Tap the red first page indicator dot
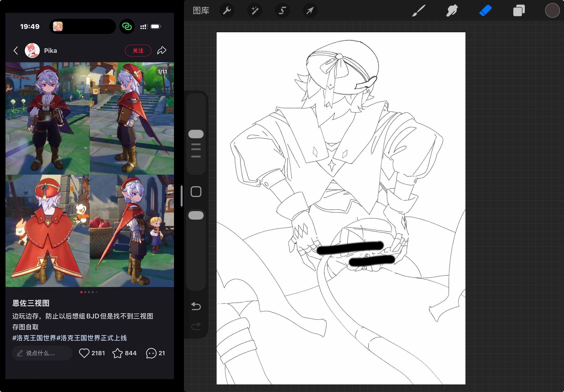 81,292
